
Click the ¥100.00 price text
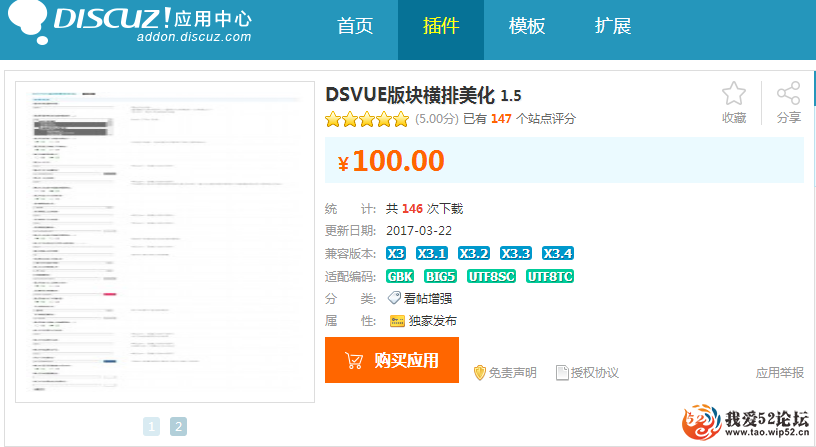[x=391, y=161]
